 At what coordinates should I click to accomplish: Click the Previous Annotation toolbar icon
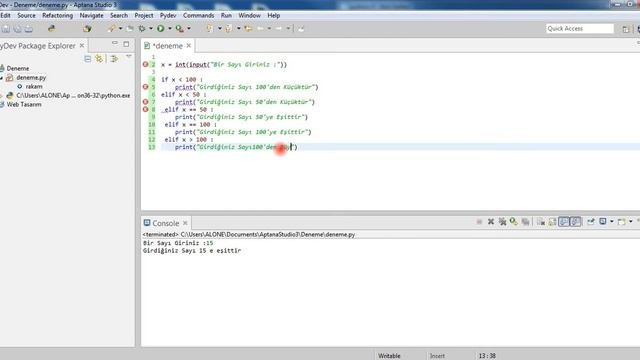(x=228, y=29)
